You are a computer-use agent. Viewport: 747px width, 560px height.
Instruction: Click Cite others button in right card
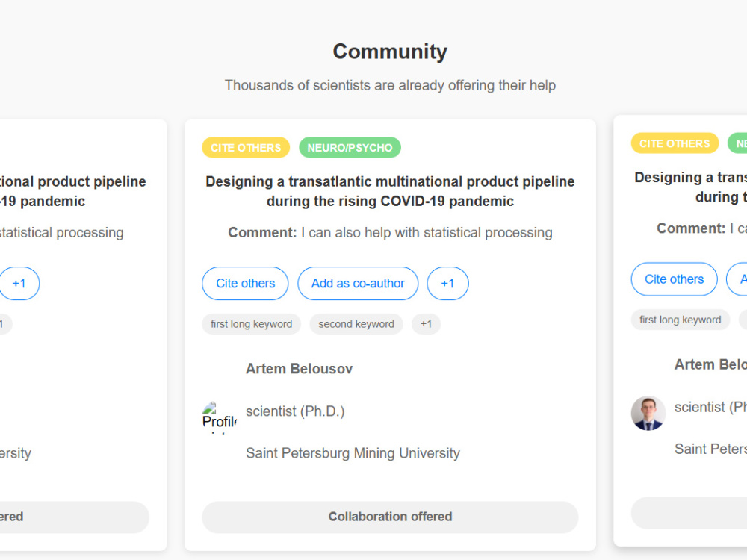674,279
